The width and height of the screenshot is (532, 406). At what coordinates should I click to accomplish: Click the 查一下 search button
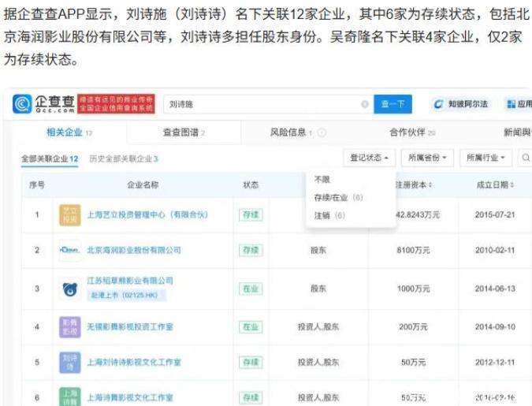[392, 104]
